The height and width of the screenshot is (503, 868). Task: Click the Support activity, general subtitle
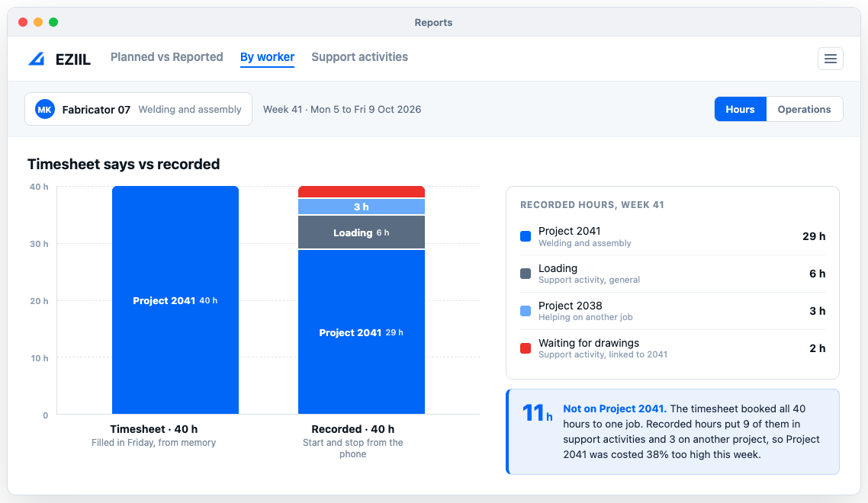(589, 280)
